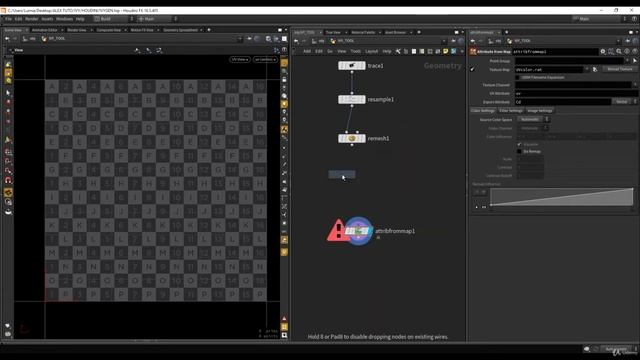Click the ramp's left end control point
The image size is (640, 360).
coord(491,204)
